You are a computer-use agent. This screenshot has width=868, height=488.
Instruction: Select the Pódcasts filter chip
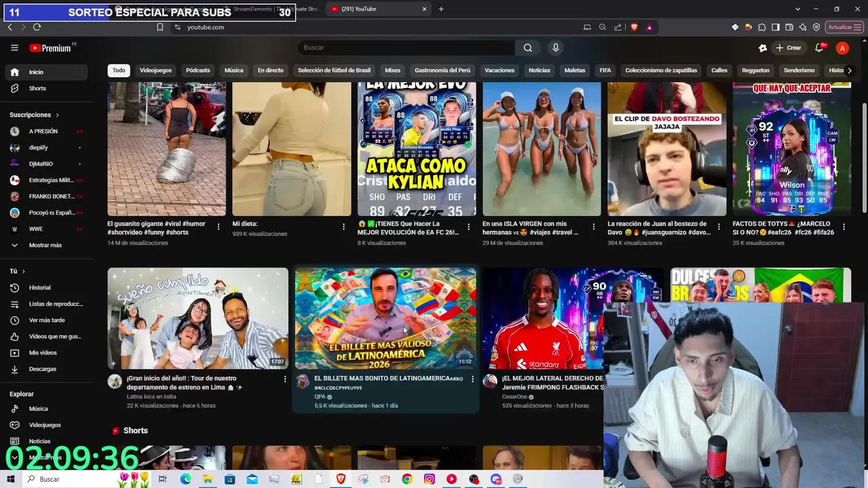click(x=198, y=70)
